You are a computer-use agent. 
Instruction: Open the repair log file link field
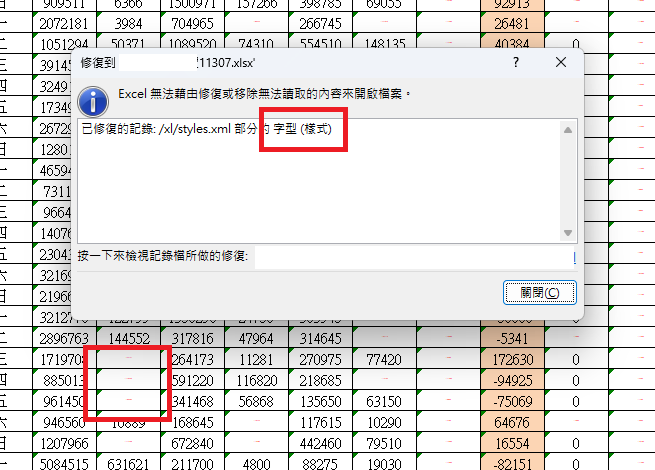pos(415,257)
